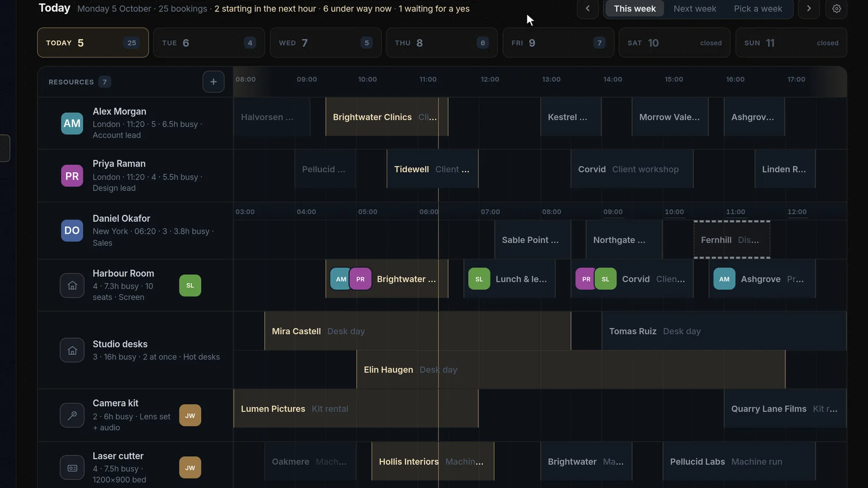This screenshot has width=868, height=488.
Task: Click the Studio desks room icon
Action: click(72, 350)
